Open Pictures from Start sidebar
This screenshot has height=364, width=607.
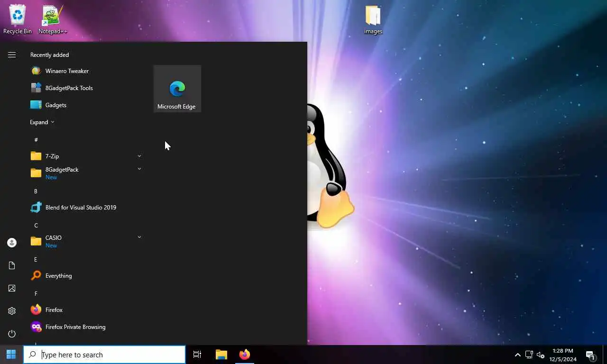click(12, 288)
